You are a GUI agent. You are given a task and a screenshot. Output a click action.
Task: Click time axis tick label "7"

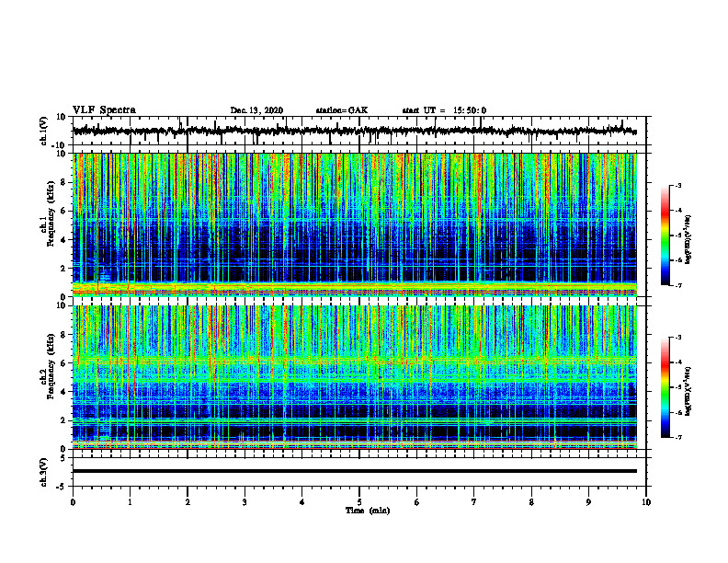pyautogui.click(x=474, y=502)
